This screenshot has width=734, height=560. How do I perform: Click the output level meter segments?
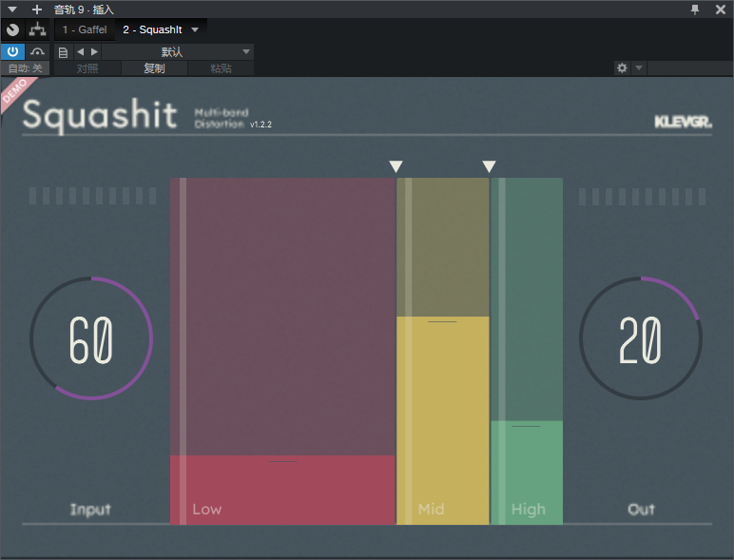[x=643, y=197]
